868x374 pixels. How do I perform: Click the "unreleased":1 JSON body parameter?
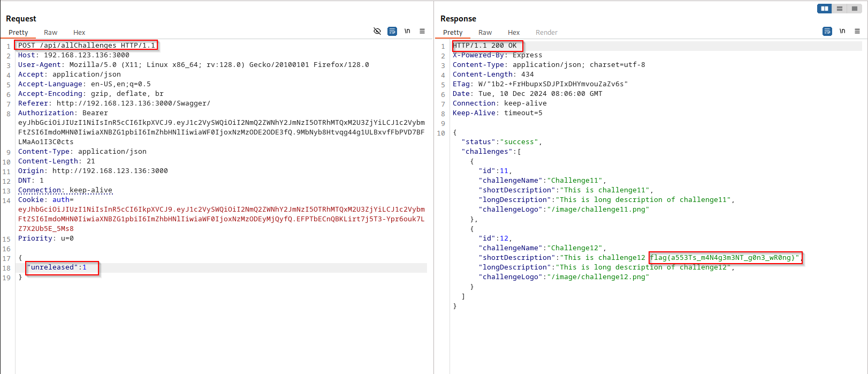tap(57, 267)
